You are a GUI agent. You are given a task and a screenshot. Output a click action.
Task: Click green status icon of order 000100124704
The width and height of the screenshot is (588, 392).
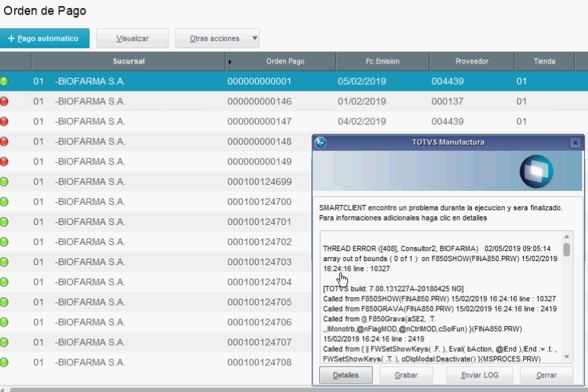(4, 282)
